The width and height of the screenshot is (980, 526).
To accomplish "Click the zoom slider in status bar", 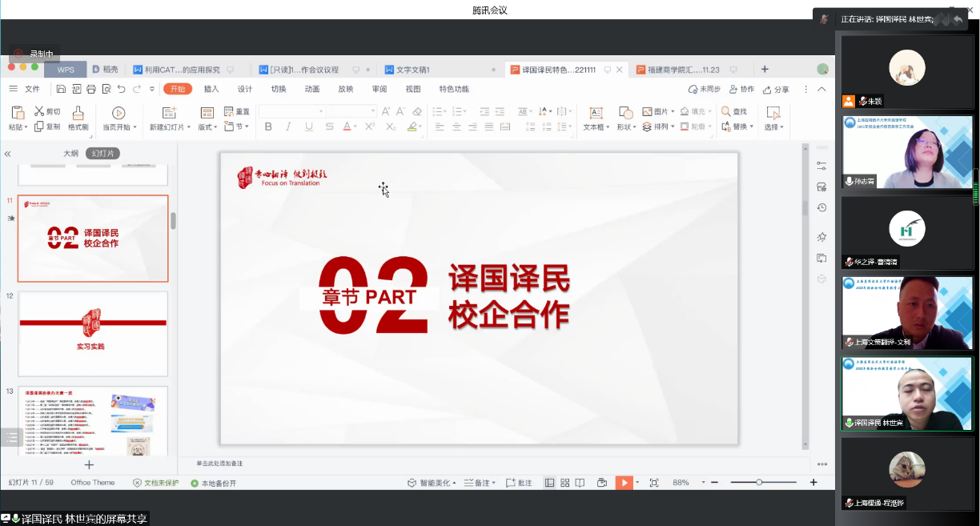I will pos(759,483).
